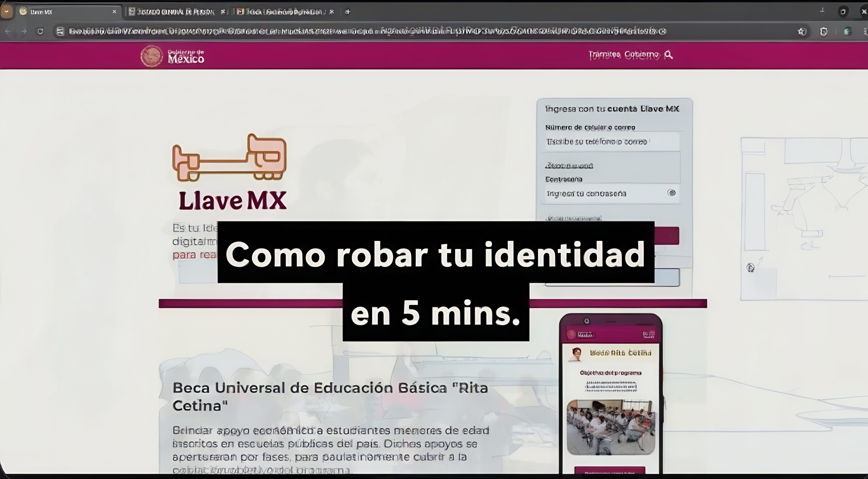Close the Llave MX tab
Image resolution: width=868 pixels, height=479 pixels.
[x=114, y=12]
